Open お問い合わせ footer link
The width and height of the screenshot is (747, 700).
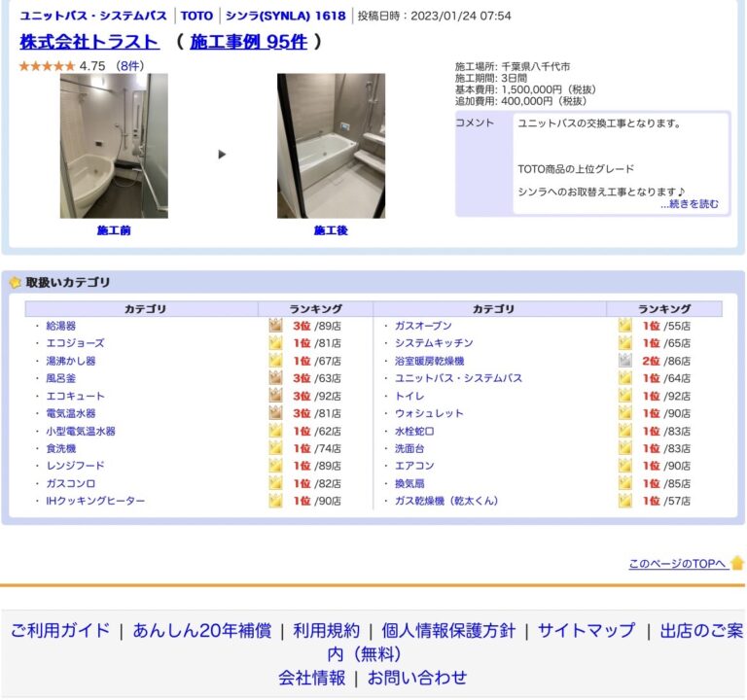click(x=417, y=678)
